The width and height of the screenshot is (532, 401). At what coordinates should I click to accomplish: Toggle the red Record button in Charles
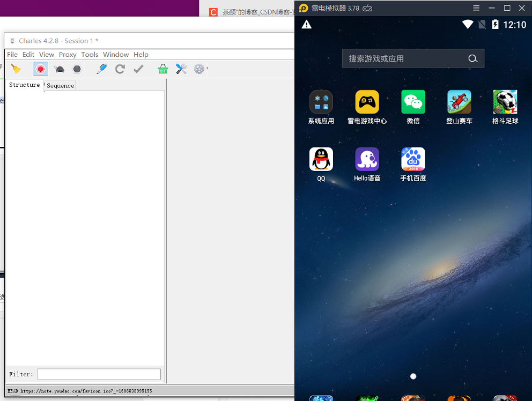click(41, 69)
